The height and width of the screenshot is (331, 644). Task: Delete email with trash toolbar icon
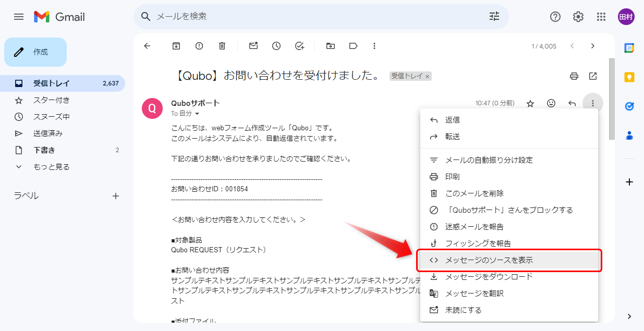(222, 46)
